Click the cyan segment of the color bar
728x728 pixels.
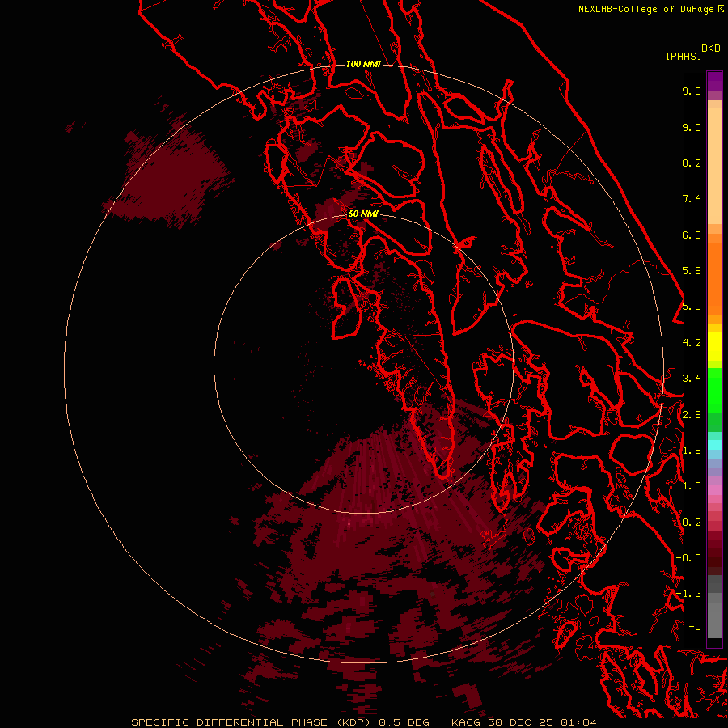point(714,444)
